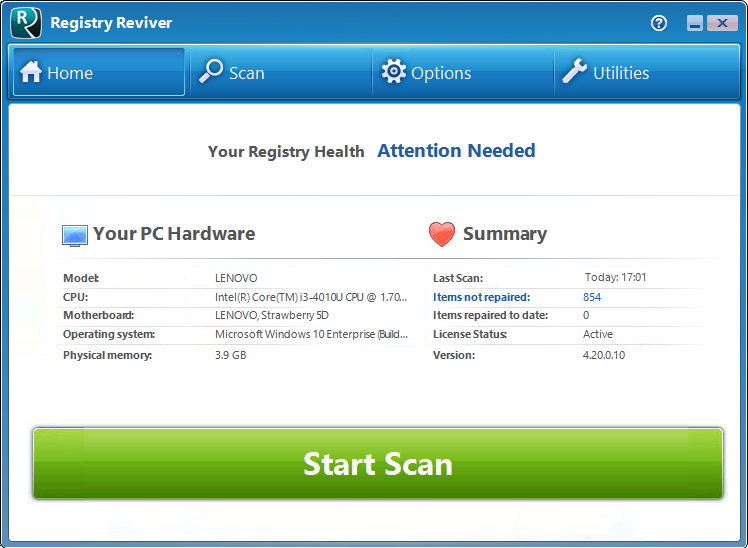Click the red heart Summary icon
Screen dimensions: 748x548
pos(442,234)
